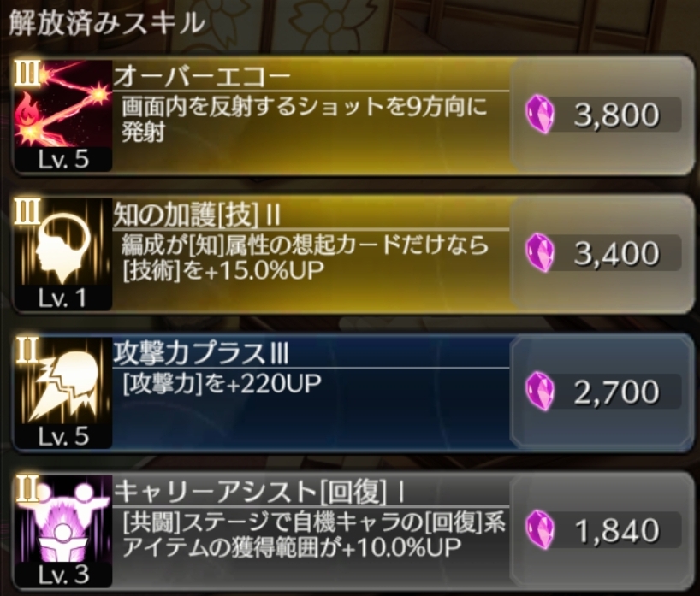The image size is (700, 596).
Task: Click the 解放済みスキル section header
Action: (x=107, y=23)
